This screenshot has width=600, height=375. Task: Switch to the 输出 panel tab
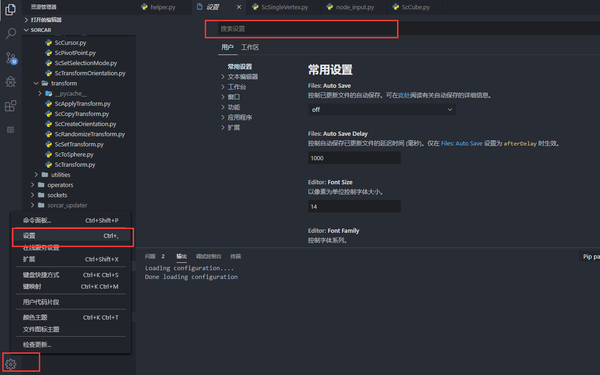point(181,256)
